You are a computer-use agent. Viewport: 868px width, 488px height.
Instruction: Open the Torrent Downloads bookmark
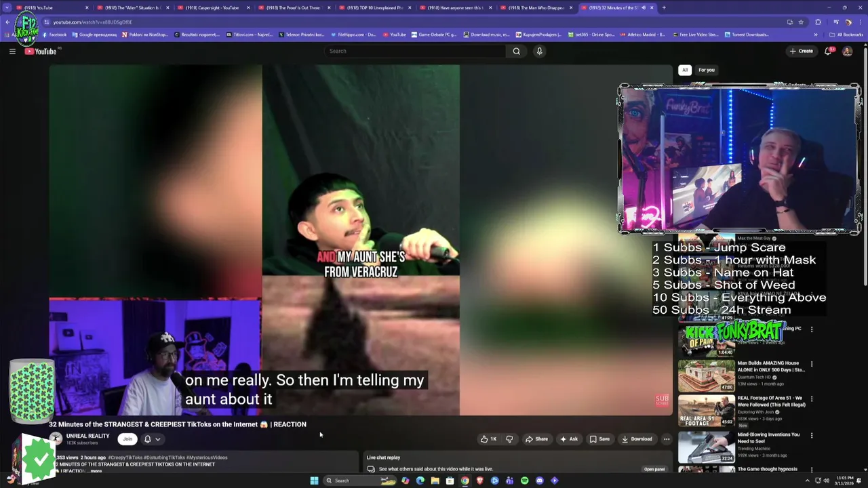[747, 35]
